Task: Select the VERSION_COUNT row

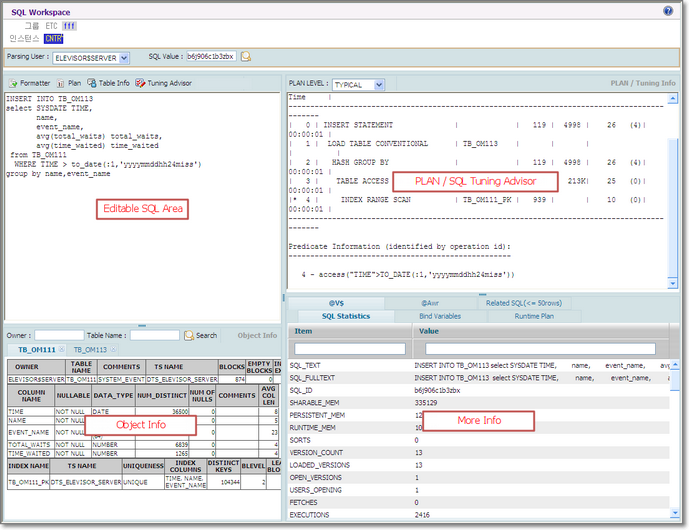Action: 479,452
